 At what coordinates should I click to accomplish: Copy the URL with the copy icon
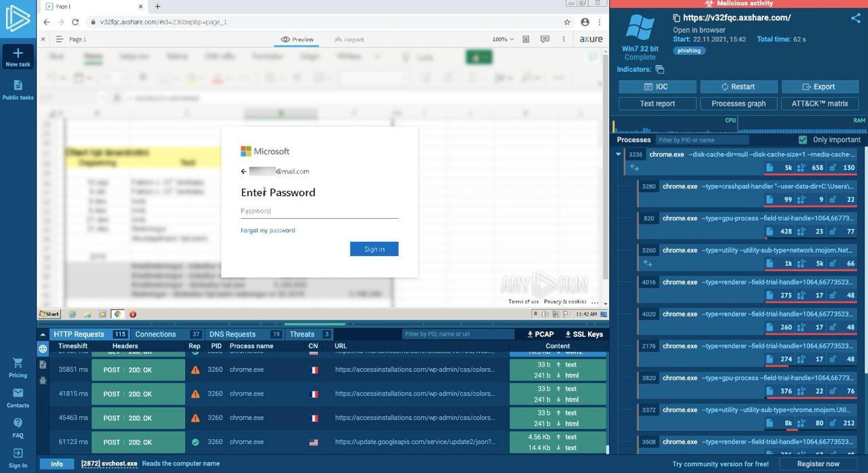[676, 18]
